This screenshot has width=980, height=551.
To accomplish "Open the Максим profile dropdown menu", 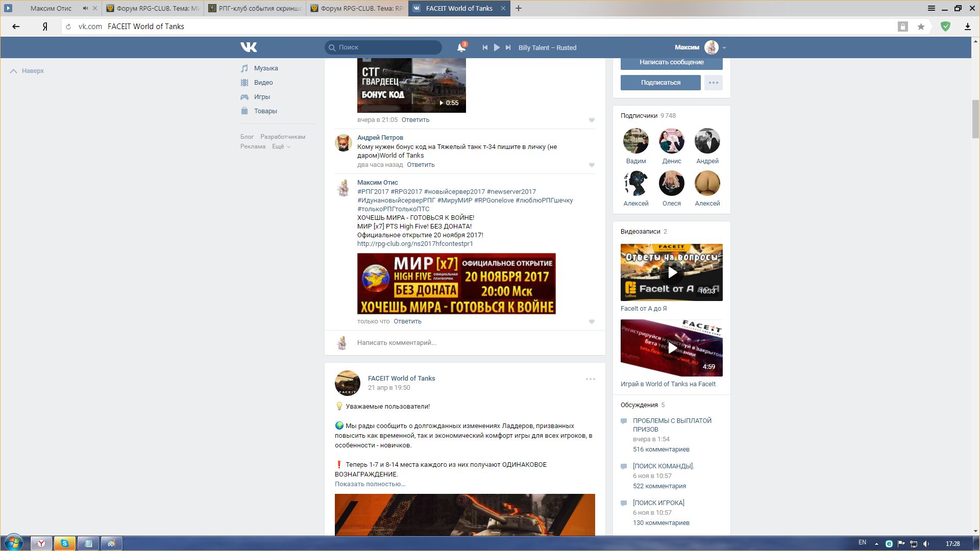I will coord(724,47).
